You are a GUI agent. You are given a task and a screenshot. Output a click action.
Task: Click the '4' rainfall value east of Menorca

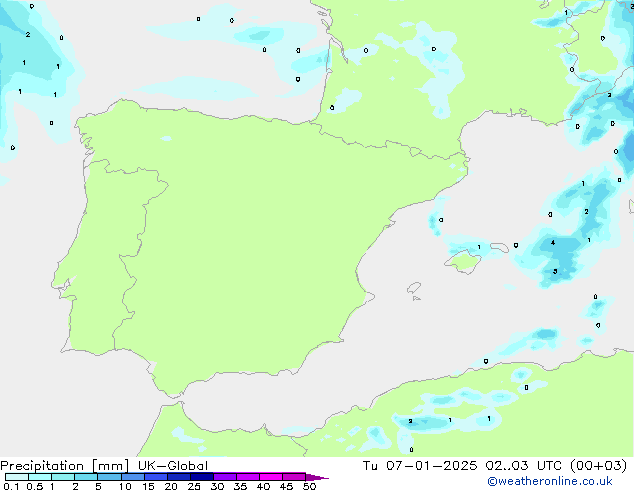553,243
